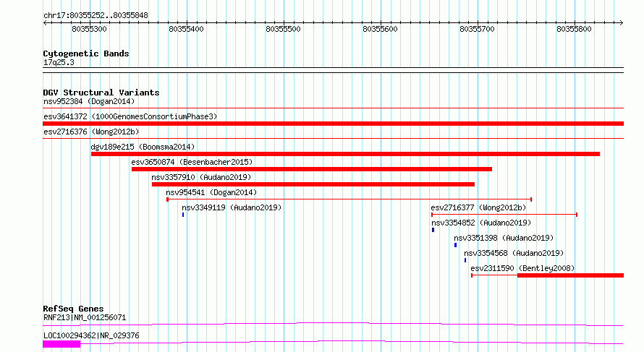Click the magenta exon block of LOC100294362

click(x=62, y=344)
